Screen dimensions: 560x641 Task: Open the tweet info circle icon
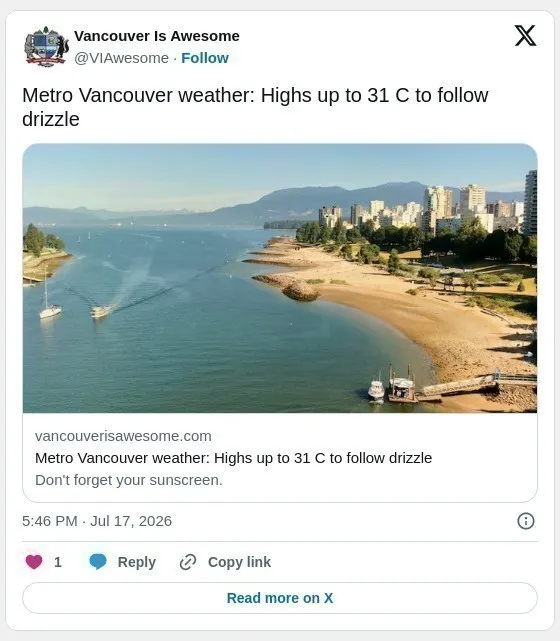(526, 521)
